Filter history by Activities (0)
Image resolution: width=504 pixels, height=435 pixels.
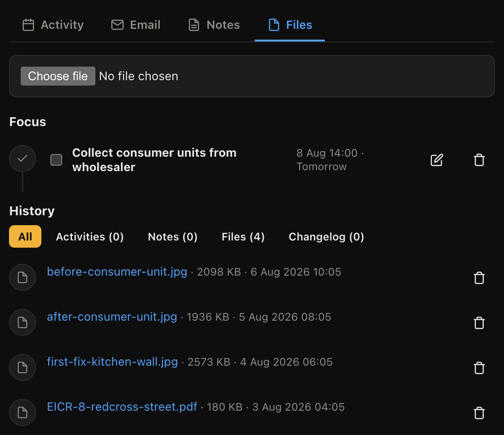point(90,236)
